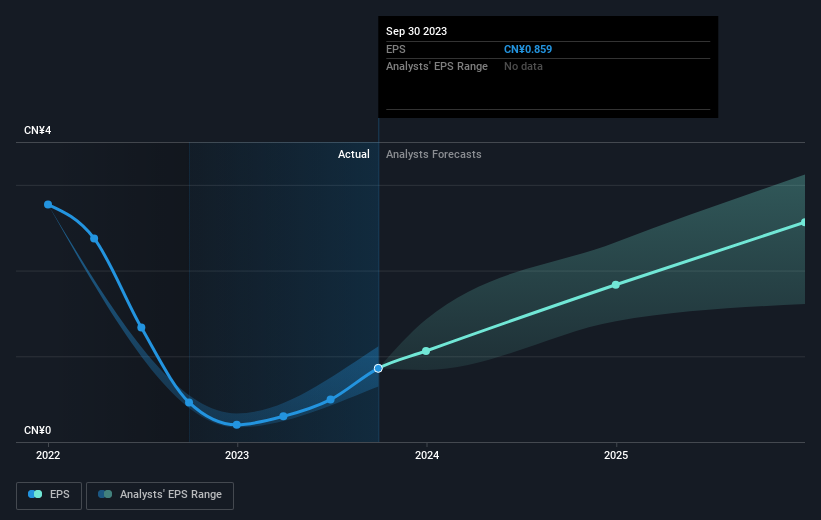Image resolution: width=821 pixels, height=520 pixels.
Task: Click the lowest EPS point at 2023
Action: click(237, 425)
